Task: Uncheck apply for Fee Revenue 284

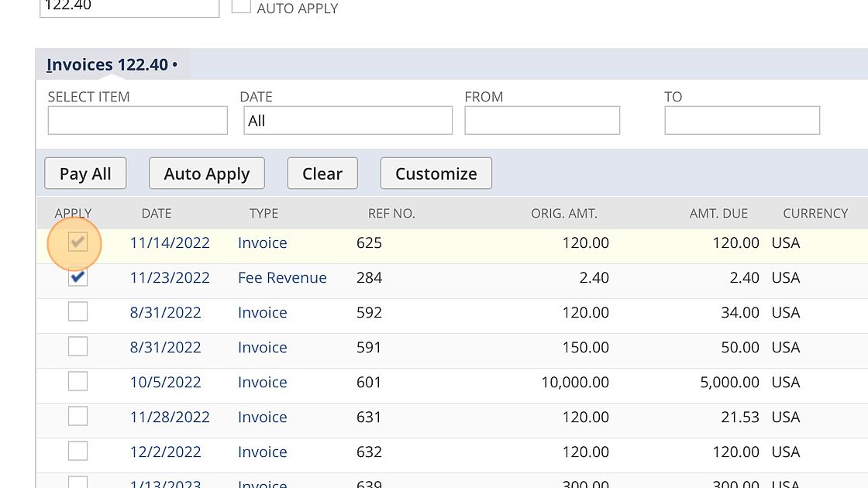Action: (x=77, y=277)
